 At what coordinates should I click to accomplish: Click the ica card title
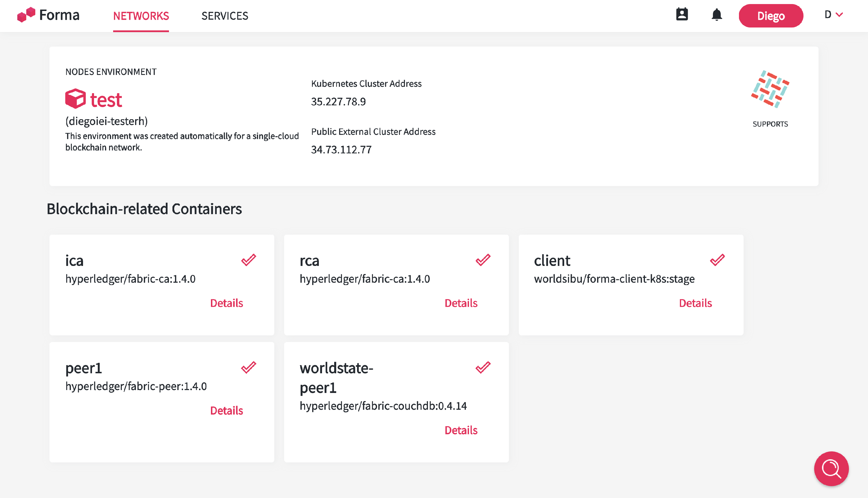[74, 261]
